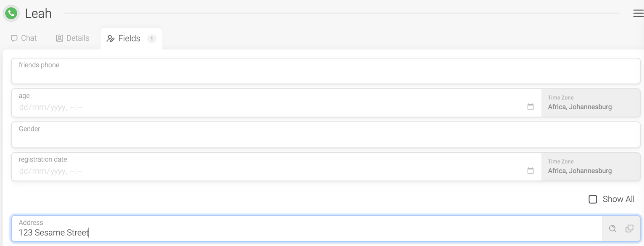Screen dimensions: 644x246
Task: Click the search icon in Address field
Action: click(x=613, y=228)
